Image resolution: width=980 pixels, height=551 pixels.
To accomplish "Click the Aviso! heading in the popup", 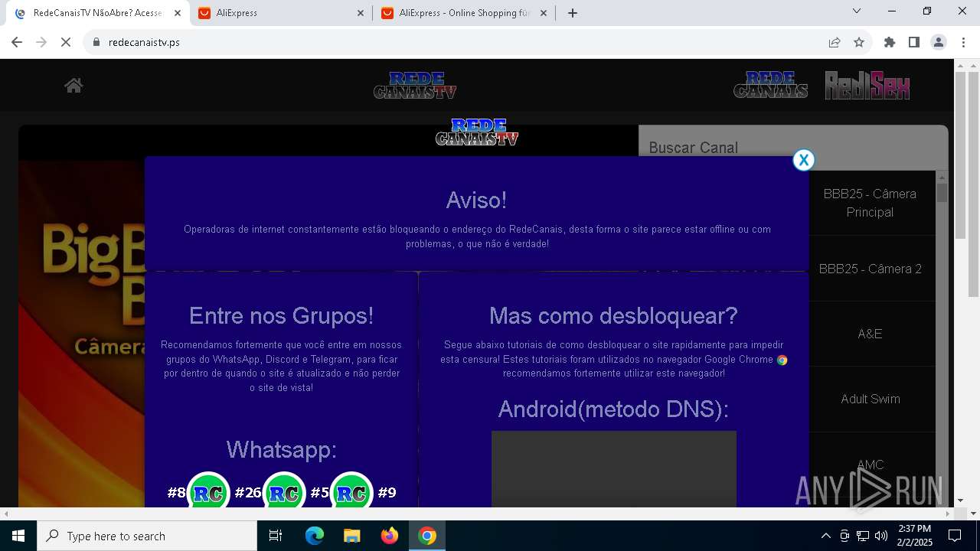I will pos(476,201).
